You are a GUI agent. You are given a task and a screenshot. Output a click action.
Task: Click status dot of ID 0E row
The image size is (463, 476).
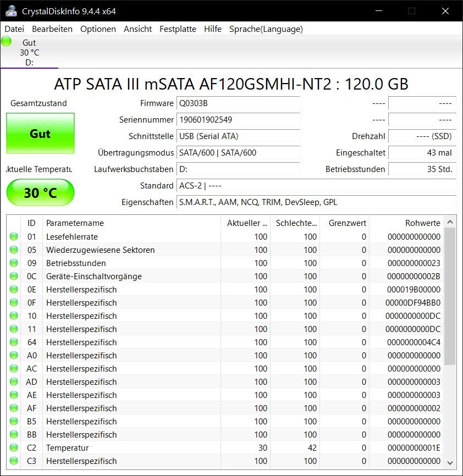pyautogui.click(x=14, y=289)
